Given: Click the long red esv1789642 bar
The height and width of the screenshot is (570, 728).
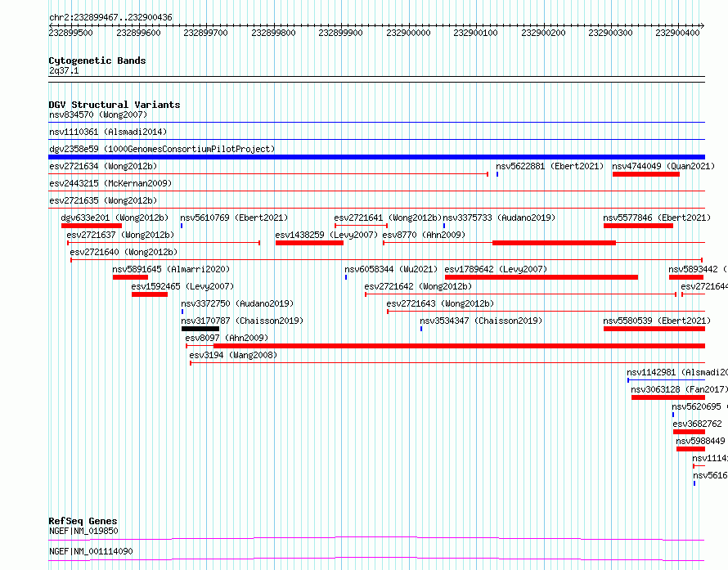Looking at the screenshot, I should (x=542, y=277).
